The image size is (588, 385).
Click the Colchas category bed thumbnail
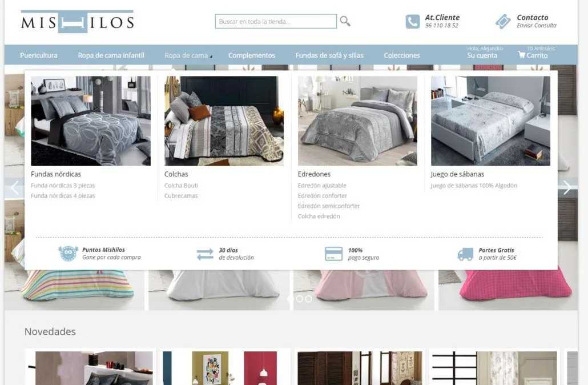tap(224, 121)
